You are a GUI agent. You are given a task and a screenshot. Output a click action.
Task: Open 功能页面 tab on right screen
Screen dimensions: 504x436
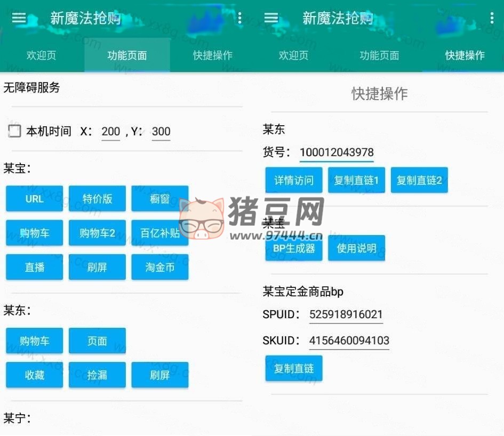click(x=379, y=55)
